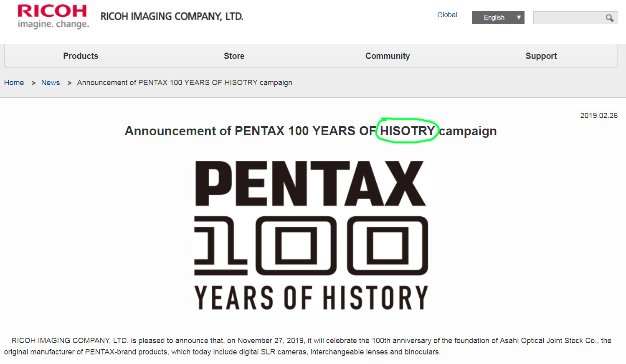The height and width of the screenshot is (364, 626).
Task: Click the 2019.02.26 publication date
Action: [x=598, y=116]
